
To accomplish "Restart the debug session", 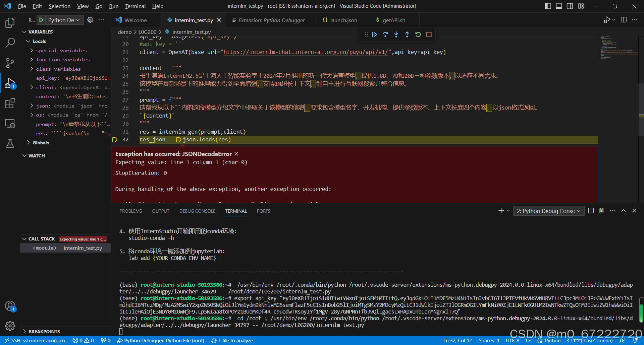I will [x=418, y=34].
